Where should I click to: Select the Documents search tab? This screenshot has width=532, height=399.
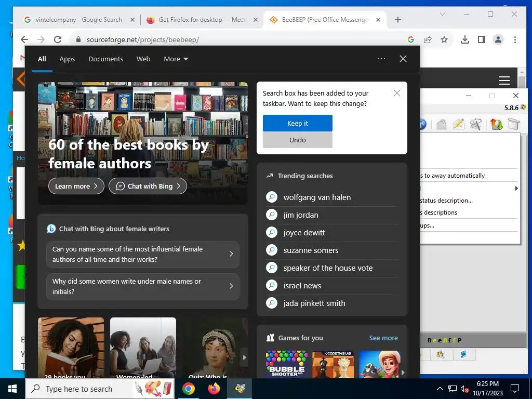coord(105,59)
